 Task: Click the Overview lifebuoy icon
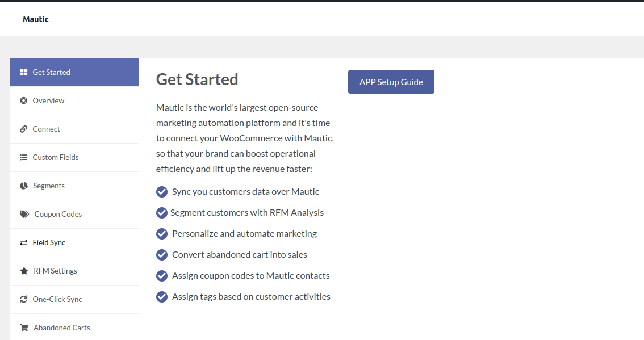click(x=23, y=100)
